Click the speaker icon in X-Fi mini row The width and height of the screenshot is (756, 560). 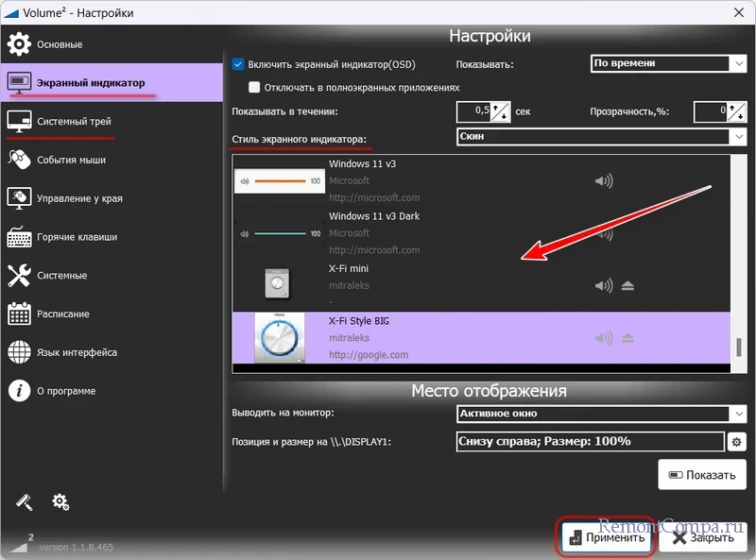click(604, 286)
